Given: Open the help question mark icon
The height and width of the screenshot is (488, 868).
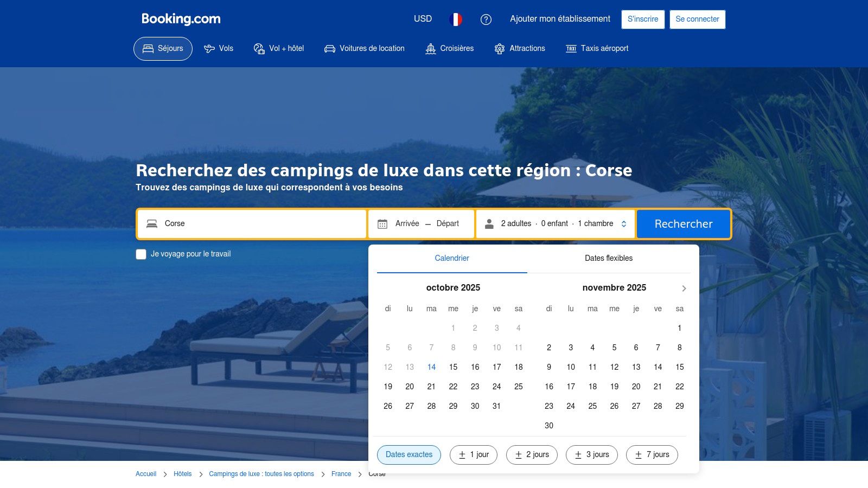Looking at the screenshot, I should (486, 20).
